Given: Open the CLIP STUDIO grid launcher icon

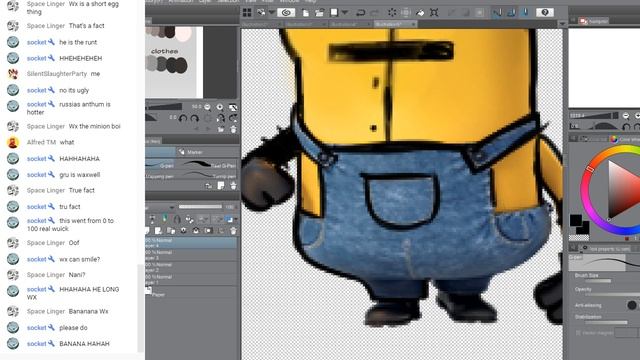Looking at the screenshot, I should [x=247, y=12].
